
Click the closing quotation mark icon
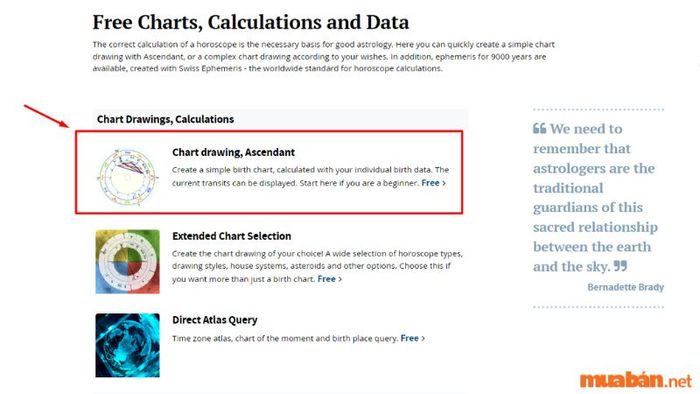click(x=621, y=266)
